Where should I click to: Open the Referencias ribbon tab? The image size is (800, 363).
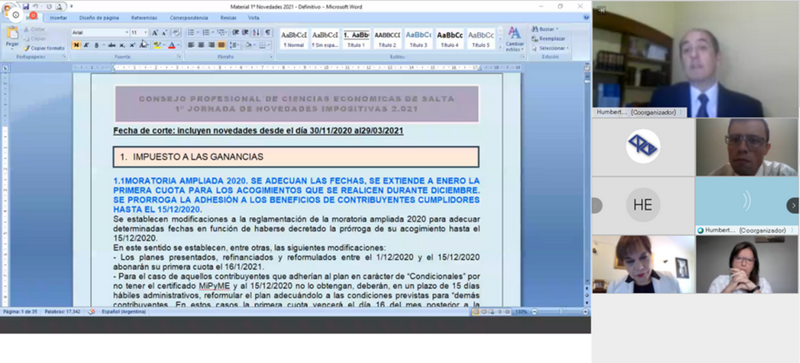[x=144, y=18]
